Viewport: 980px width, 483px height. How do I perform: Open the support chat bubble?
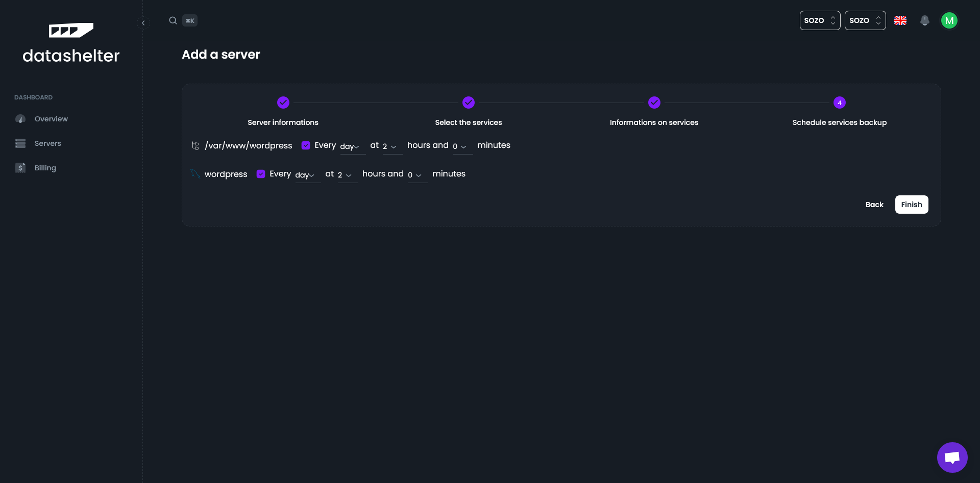(x=952, y=457)
